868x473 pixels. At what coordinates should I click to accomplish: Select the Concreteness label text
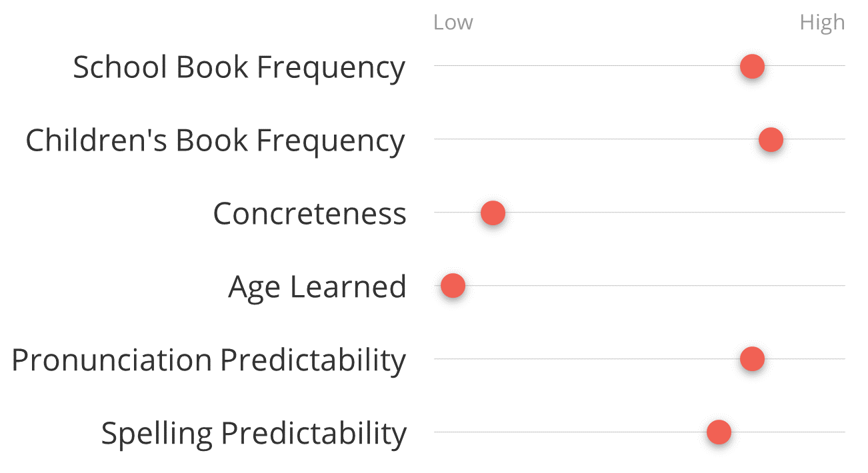(309, 214)
